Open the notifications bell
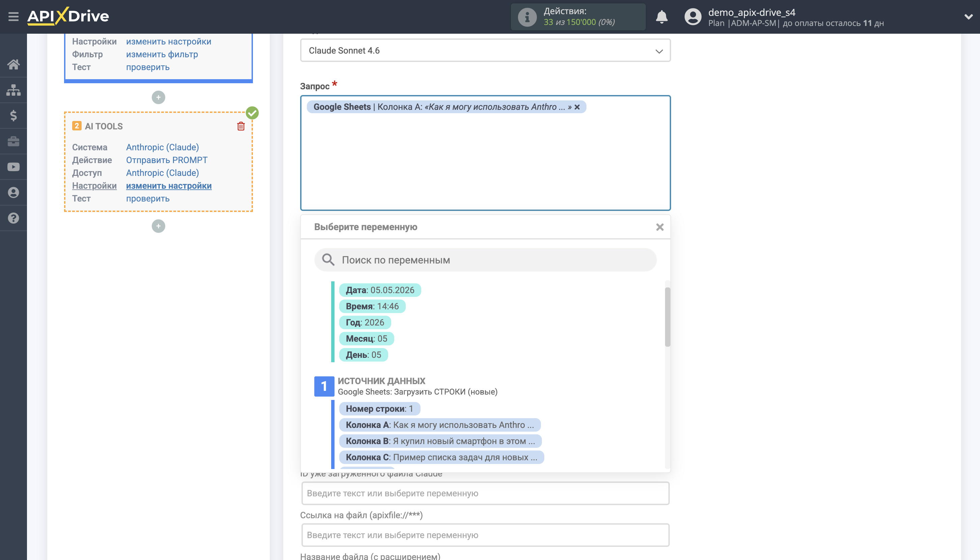This screenshot has height=560, width=980. 662,17
